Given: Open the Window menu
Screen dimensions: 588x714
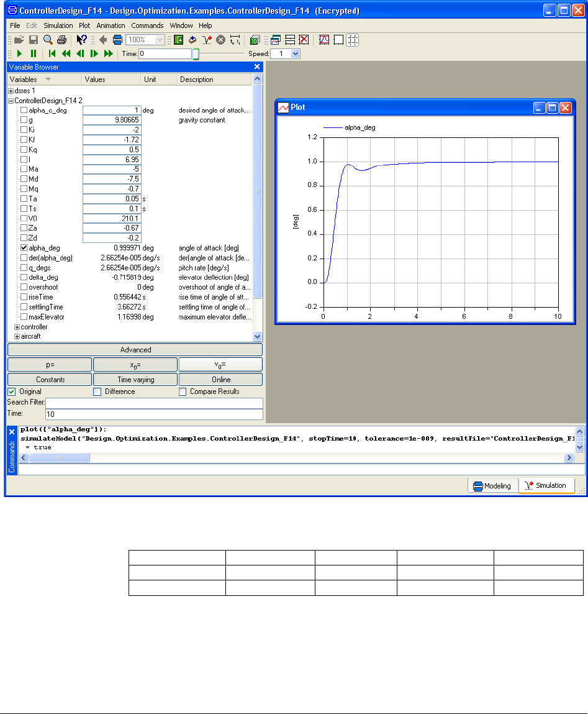Looking at the screenshot, I should [181, 25].
